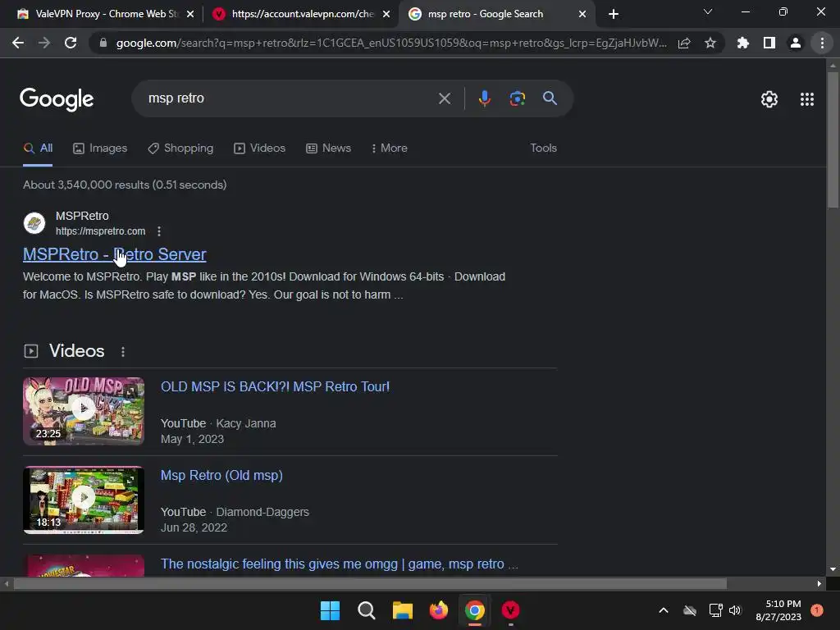Screen dimensions: 840x630
Task: Search by image with Google Lens
Action: (x=517, y=98)
